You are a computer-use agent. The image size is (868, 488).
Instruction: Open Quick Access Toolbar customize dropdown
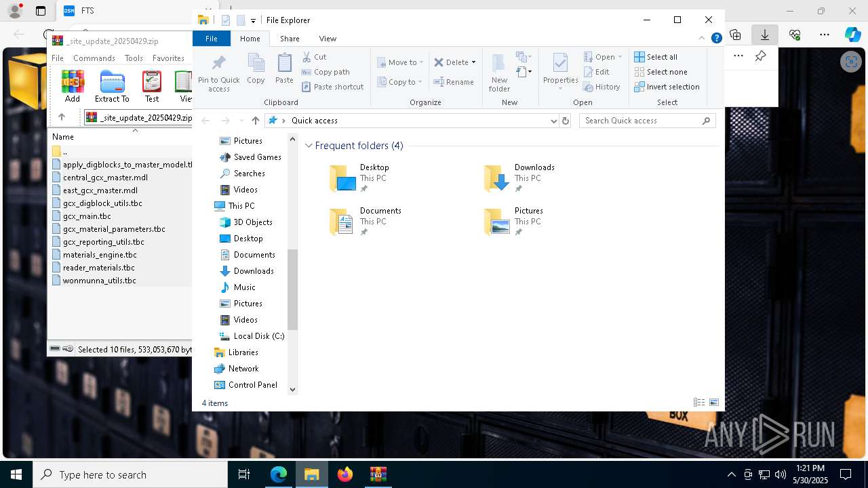(x=253, y=20)
